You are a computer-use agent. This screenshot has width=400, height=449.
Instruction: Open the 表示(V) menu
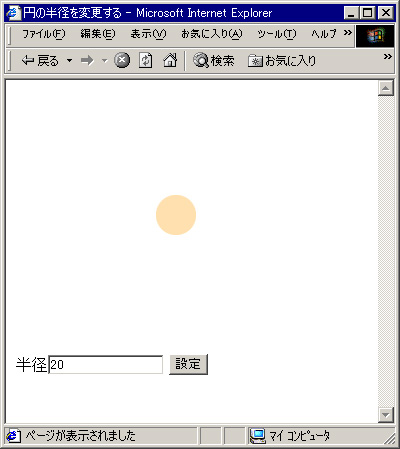coord(148,34)
